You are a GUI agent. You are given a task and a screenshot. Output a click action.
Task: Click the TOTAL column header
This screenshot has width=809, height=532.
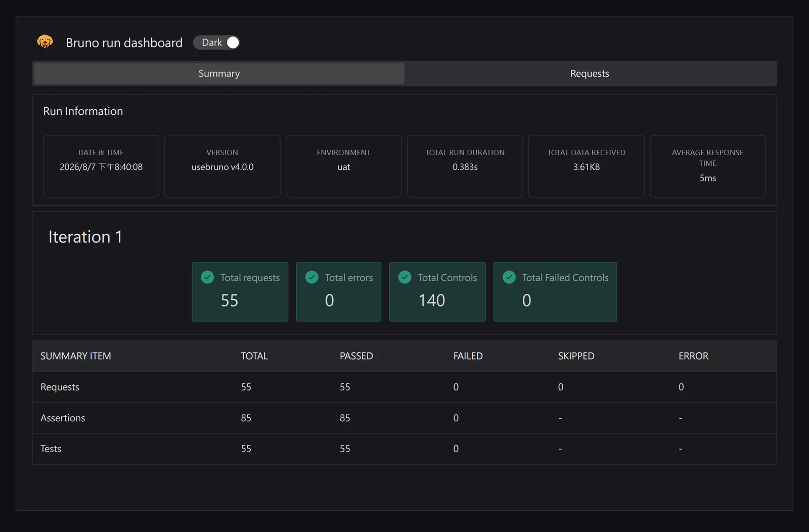254,356
